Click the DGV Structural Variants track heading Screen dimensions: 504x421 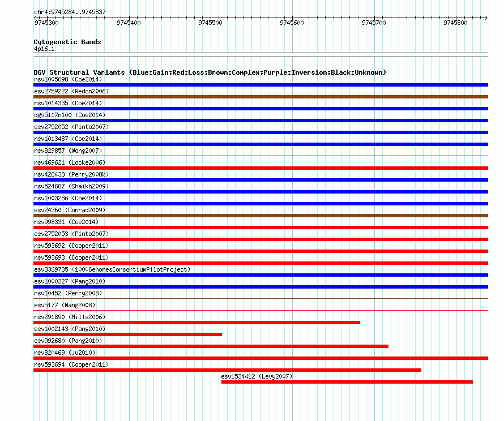coord(210,72)
